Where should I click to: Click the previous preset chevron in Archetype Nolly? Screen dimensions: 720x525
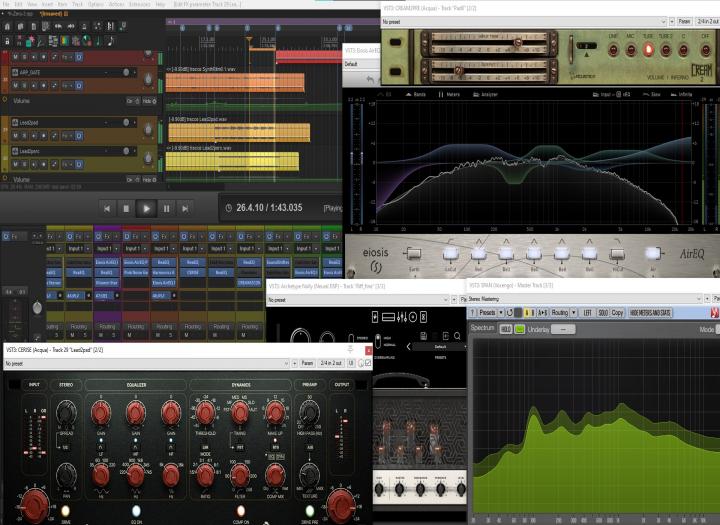point(408,346)
